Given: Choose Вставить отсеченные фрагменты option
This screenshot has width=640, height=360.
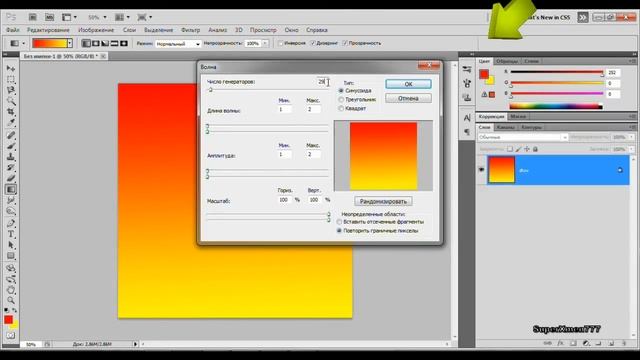Looking at the screenshot, I should click(x=339, y=222).
